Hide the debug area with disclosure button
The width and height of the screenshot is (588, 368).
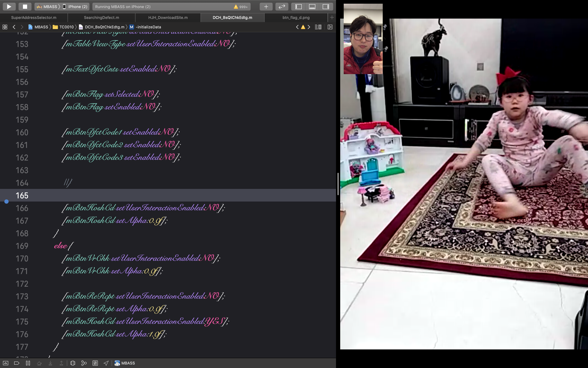(6, 363)
